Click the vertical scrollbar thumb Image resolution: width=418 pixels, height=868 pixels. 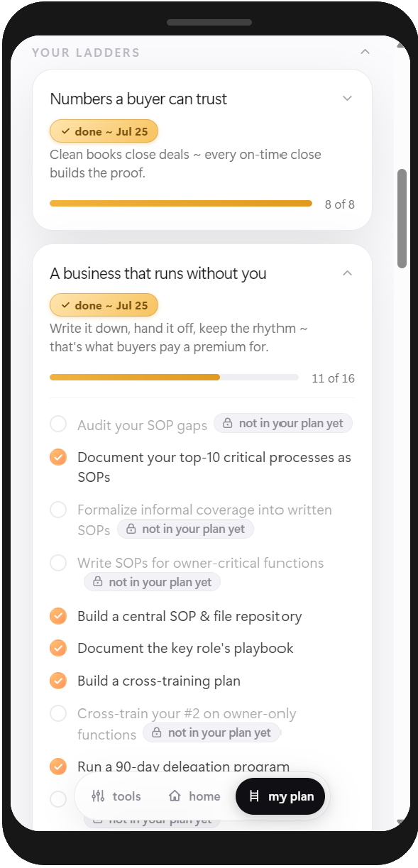pyautogui.click(x=402, y=219)
